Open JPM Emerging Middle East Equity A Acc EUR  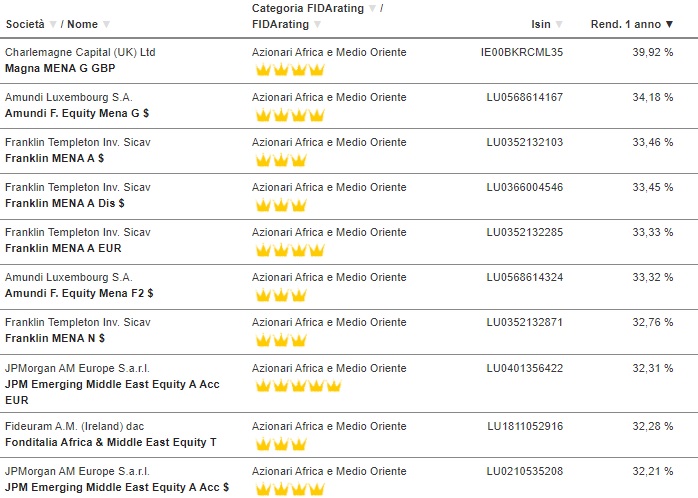(x=112, y=392)
